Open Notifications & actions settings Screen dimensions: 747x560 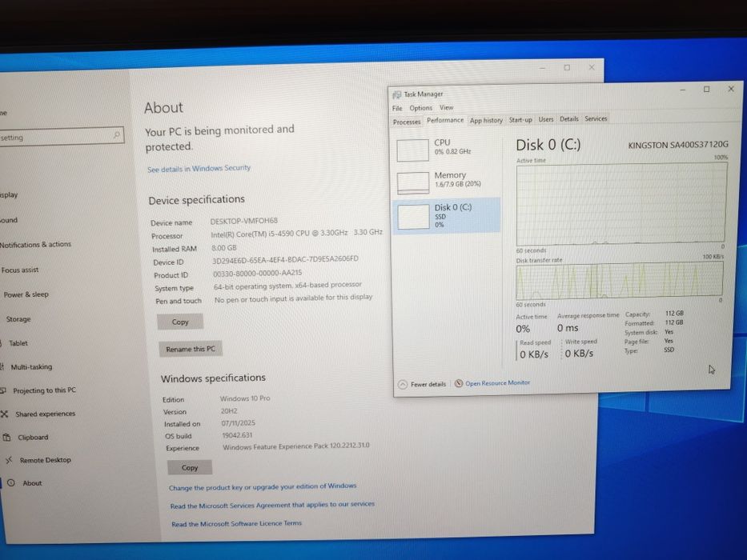pos(36,244)
